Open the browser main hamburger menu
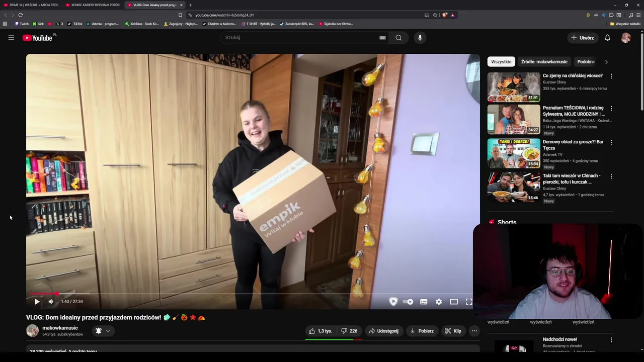Screen dimensions: 644x362 tap(638, 15)
